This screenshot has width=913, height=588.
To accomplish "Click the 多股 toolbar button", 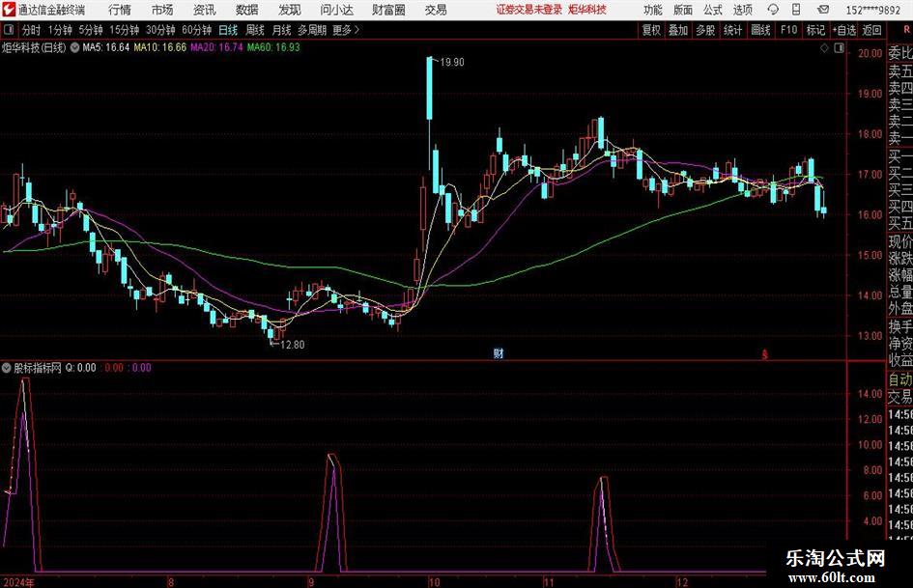I will point(705,30).
